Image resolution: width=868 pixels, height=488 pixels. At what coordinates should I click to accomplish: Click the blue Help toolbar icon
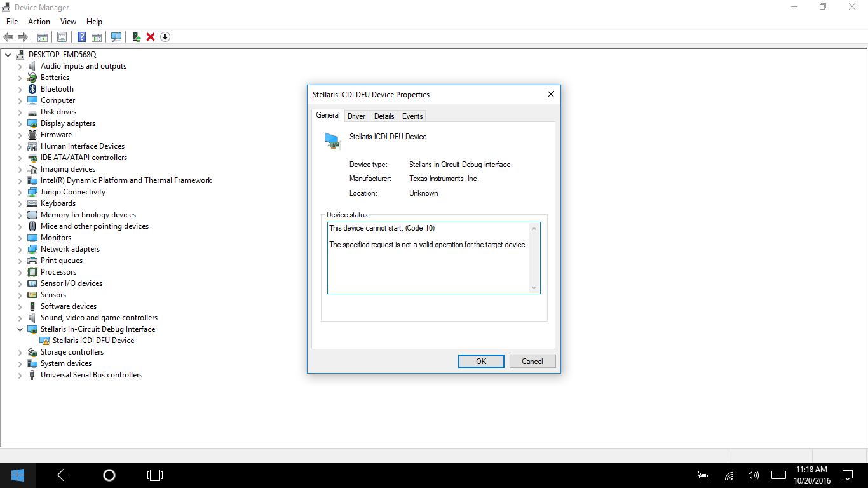click(82, 37)
